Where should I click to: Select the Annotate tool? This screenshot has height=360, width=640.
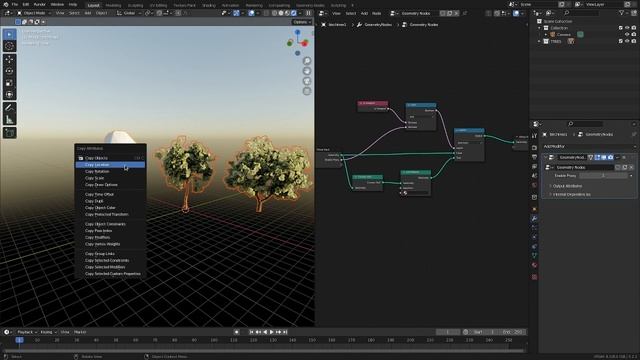tap(9, 108)
